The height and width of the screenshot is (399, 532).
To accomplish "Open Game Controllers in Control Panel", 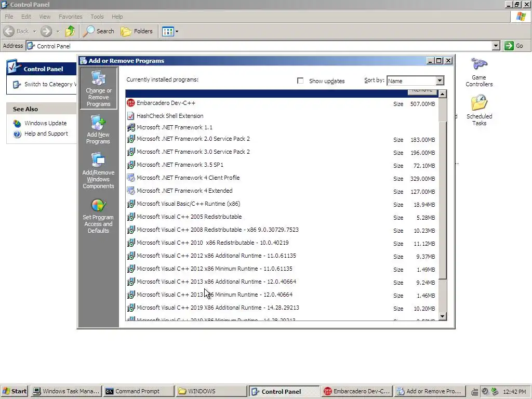I will [478, 72].
